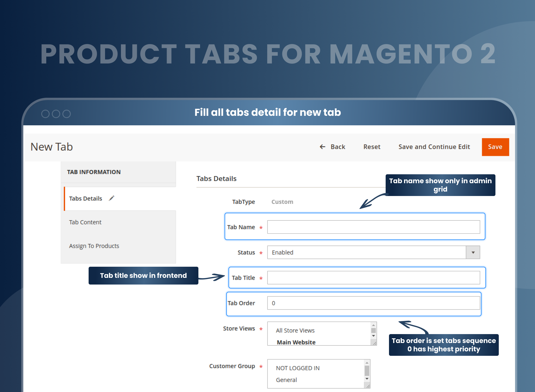Screen dimensions: 535x392
Task: Click the Reset button
Action: [x=372, y=147]
